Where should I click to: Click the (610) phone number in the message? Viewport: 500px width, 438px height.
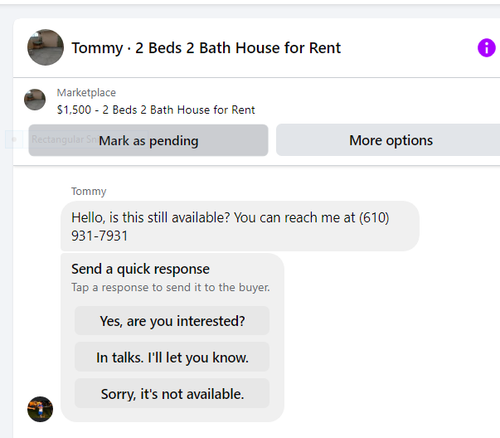click(x=374, y=217)
